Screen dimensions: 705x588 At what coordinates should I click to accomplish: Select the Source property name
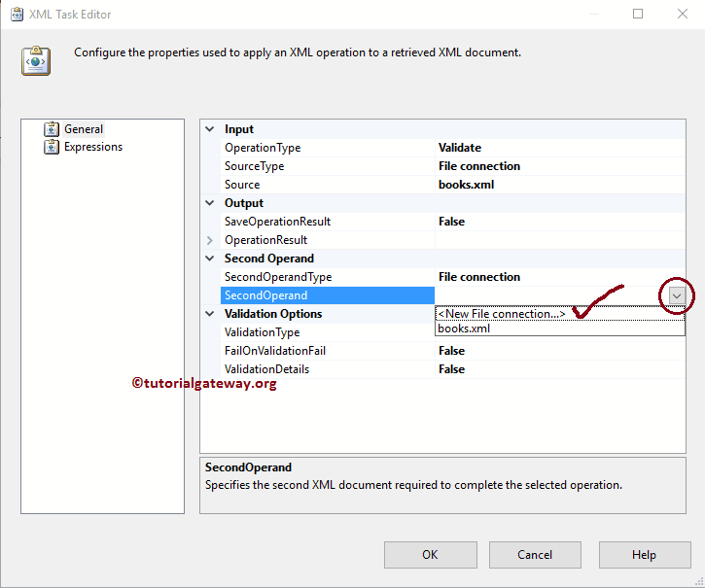click(x=242, y=185)
